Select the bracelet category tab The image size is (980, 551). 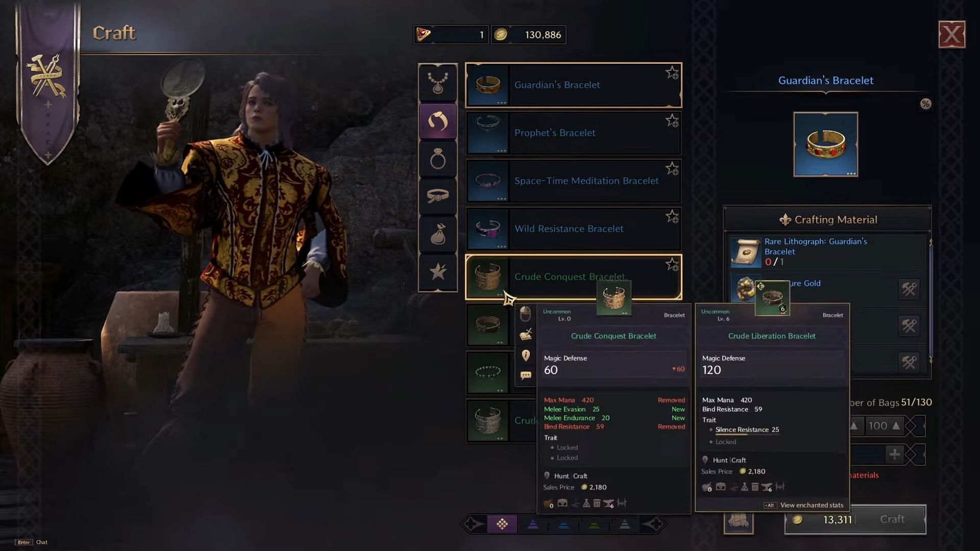tap(438, 121)
